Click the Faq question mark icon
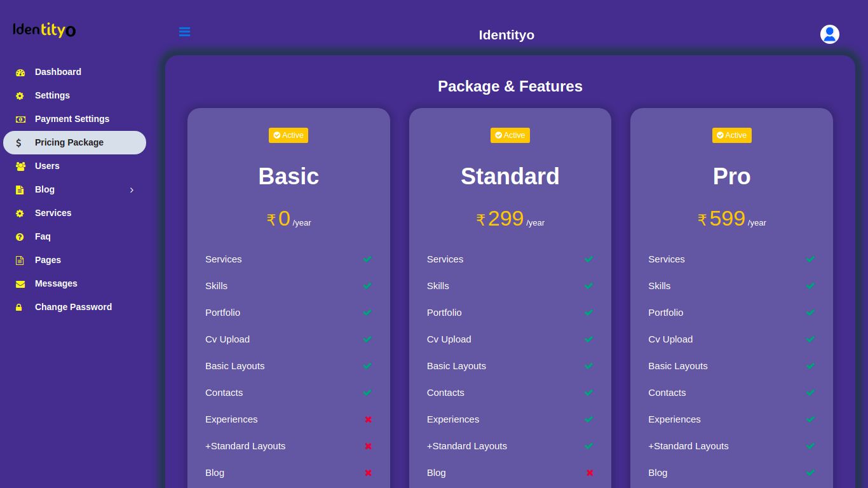Image resolution: width=868 pixels, height=488 pixels. pos(20,237)
